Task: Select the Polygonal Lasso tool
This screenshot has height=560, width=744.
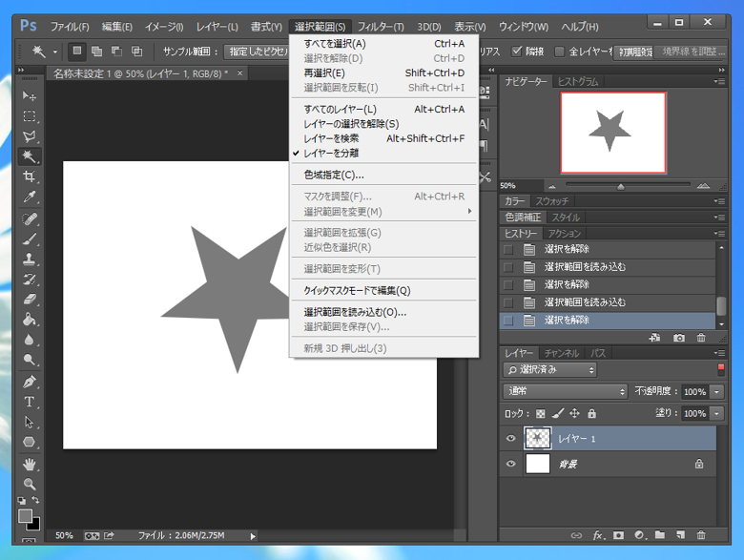Action: (x=29, y=136)
